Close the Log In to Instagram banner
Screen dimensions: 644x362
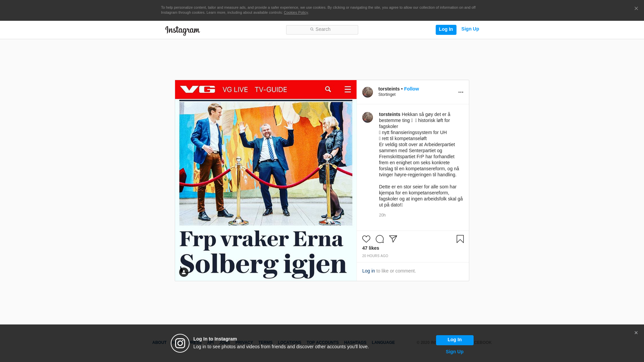coord(636,333)
